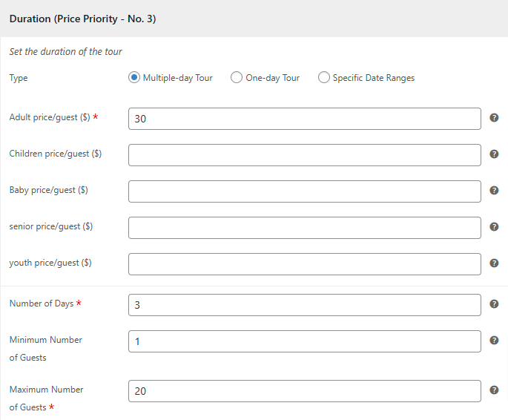Select the Multiple-day Tour radio option

coord(134,78)
